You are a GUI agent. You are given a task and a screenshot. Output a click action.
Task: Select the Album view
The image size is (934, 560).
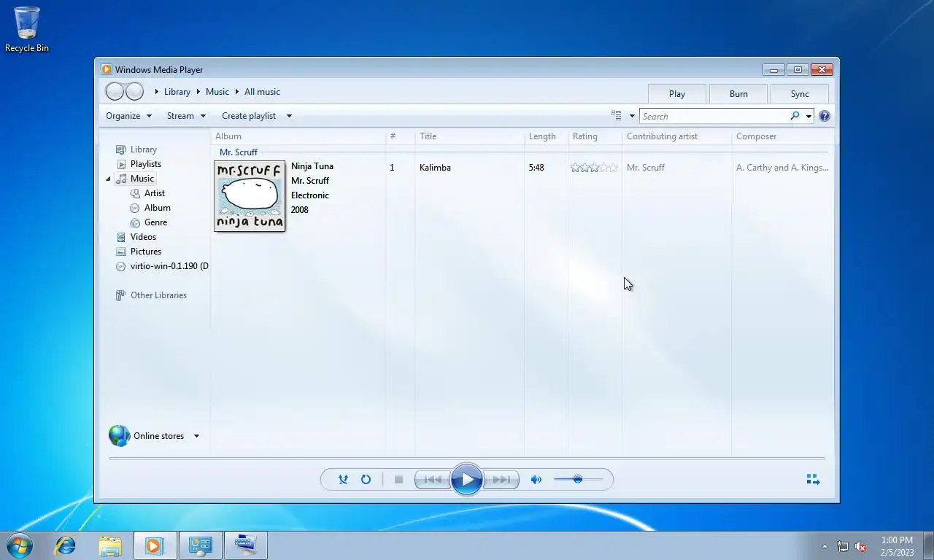pyautogui.click(x=157, y=208)
